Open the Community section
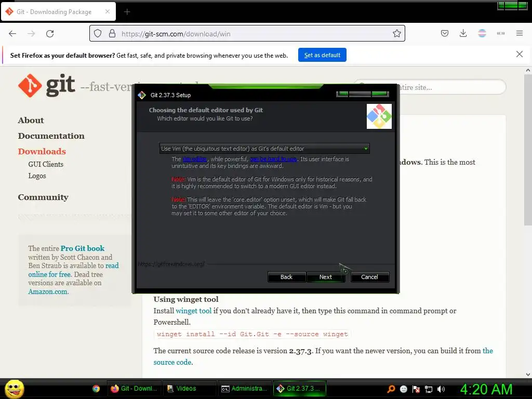This screenshot has width=532, height=399. [43, 197]
